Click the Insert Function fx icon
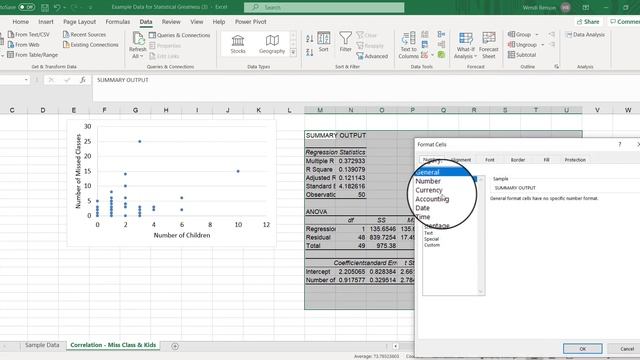 click(x=83, y=80)
